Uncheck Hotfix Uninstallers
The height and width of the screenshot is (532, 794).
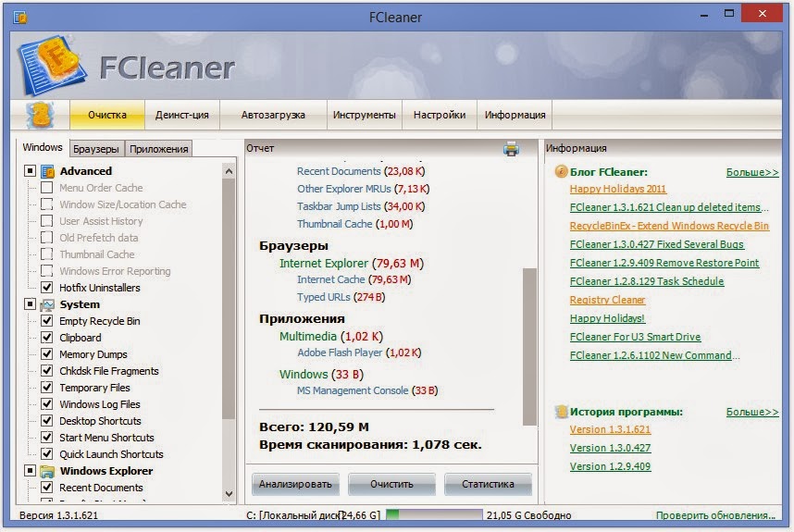click(46, 288)
